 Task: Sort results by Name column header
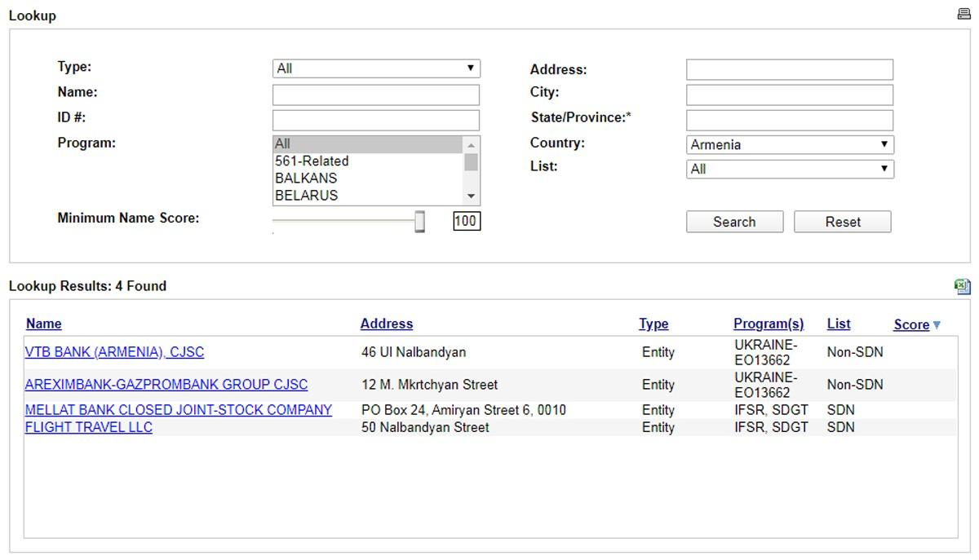[x=43, y=324]
